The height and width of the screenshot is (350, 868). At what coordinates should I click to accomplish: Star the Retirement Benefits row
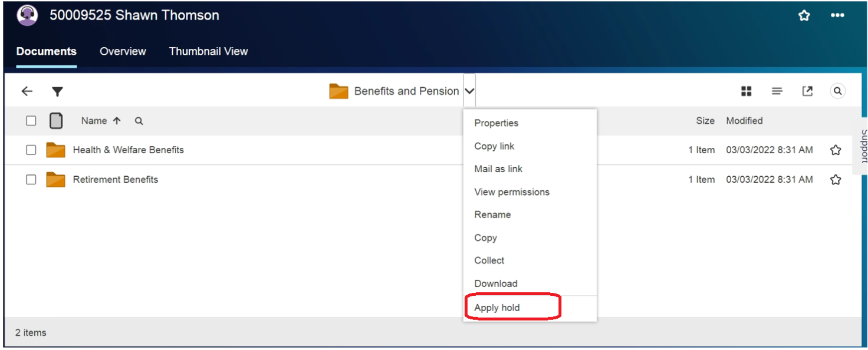pyautogui.click(x=835, y=180)
